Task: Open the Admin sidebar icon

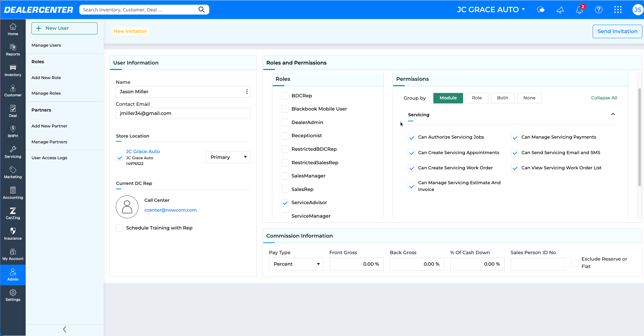Action: click(13, 275)
